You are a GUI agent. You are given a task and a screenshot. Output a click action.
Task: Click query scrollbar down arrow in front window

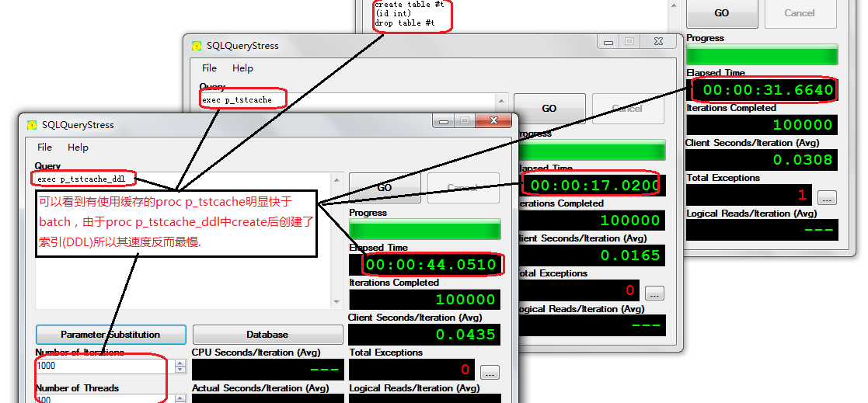pos(336,302)
